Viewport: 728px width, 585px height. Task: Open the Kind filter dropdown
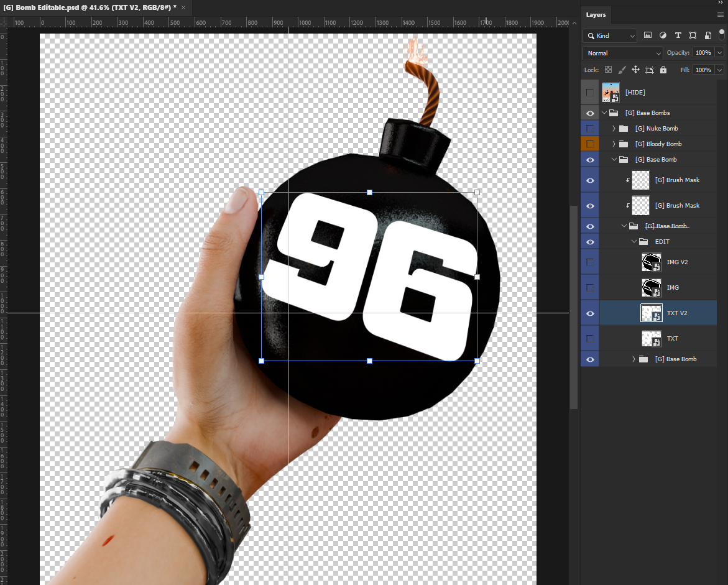point(610,36)
